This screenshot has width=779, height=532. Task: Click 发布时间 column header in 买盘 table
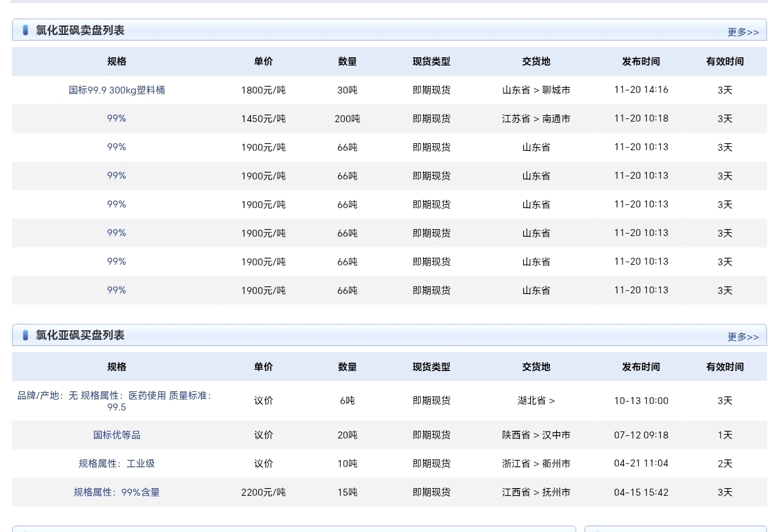pos(641,367)
